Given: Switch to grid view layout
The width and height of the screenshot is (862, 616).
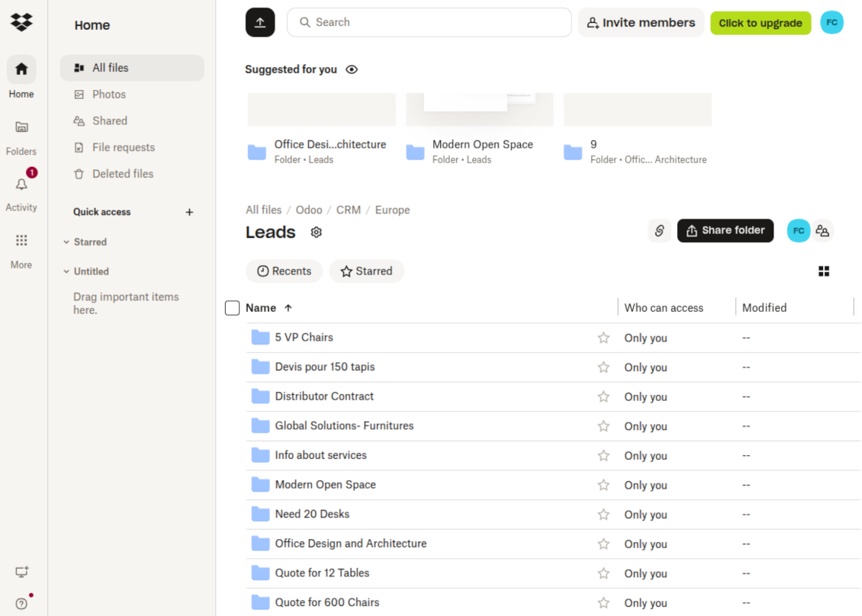Looking at the screenshot, I should pyautogui.click(x=824, y=271).
